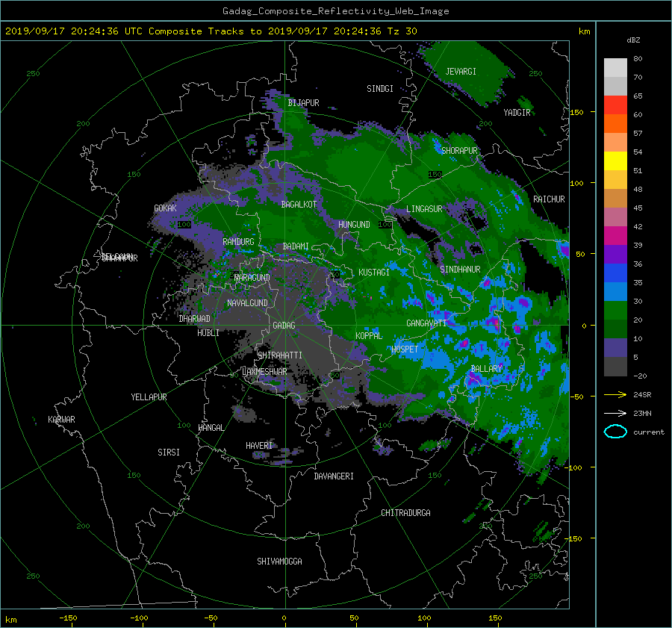Click the km unit label at top right
The height and width of the screenshot is (628, 672).
coord(584,31)
